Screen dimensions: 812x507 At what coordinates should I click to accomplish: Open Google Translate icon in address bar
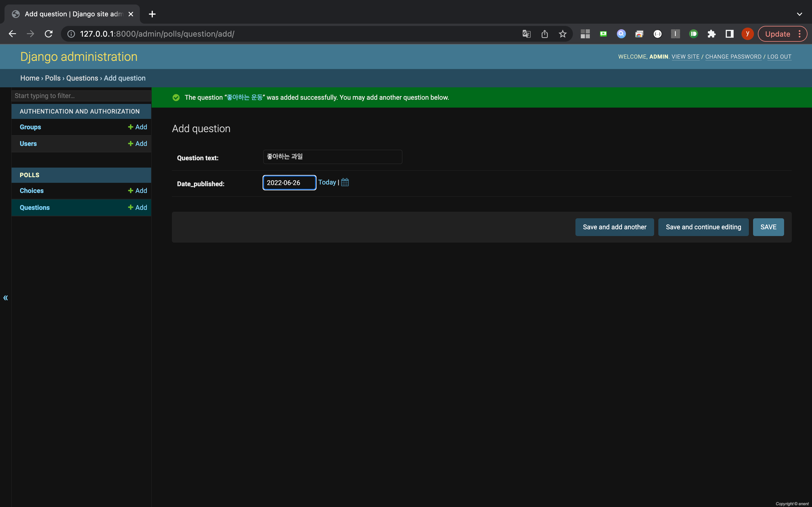pos(526,34)
